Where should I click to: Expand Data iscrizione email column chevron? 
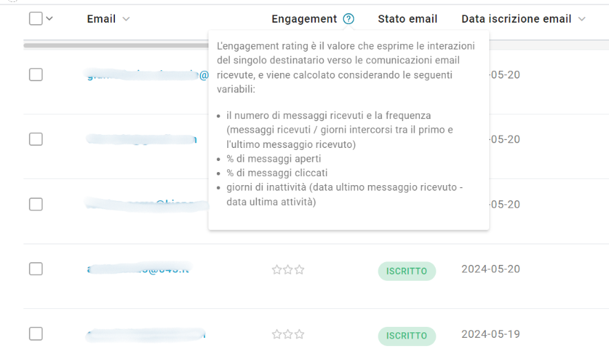581,19
